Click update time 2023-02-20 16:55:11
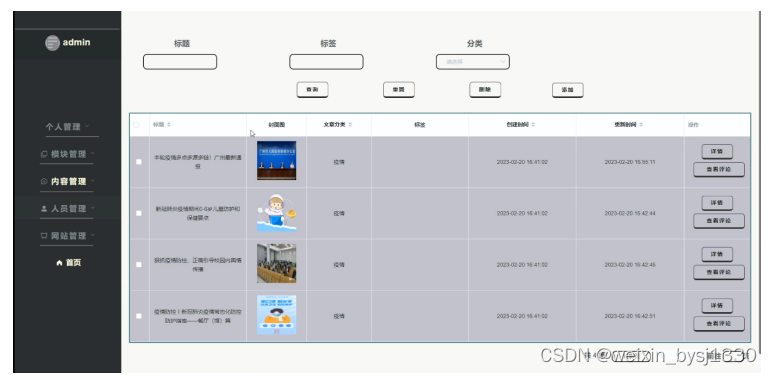The height and width of the screenshot is (375, 772). coord(630,162)
